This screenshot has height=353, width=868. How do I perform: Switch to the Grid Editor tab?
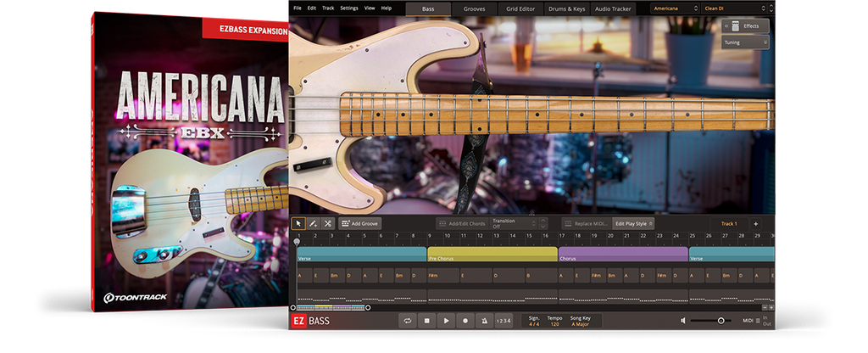tap(521, 8)
